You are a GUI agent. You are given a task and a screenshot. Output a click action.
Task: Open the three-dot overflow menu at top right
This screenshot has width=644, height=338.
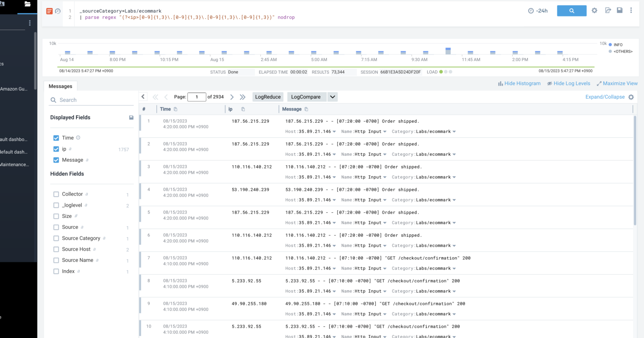tap(631, 10)
